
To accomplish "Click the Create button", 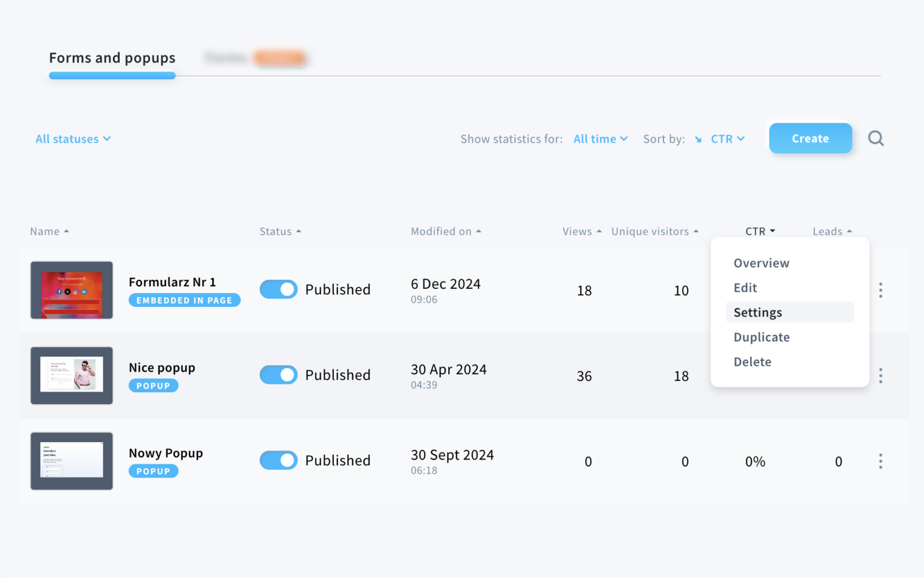I will [810, 138].
